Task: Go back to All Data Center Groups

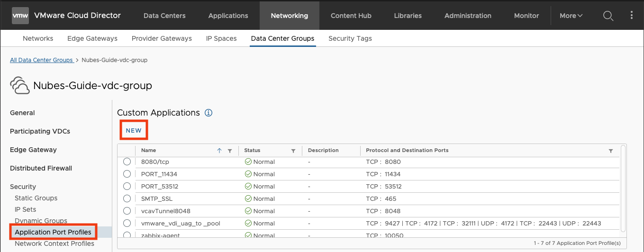Action: coord(41,60)
